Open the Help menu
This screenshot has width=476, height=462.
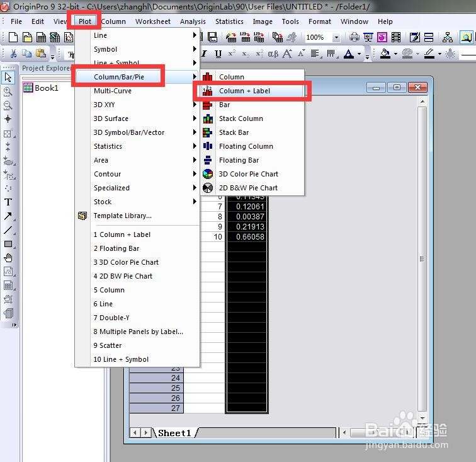[x=385, y=21]
